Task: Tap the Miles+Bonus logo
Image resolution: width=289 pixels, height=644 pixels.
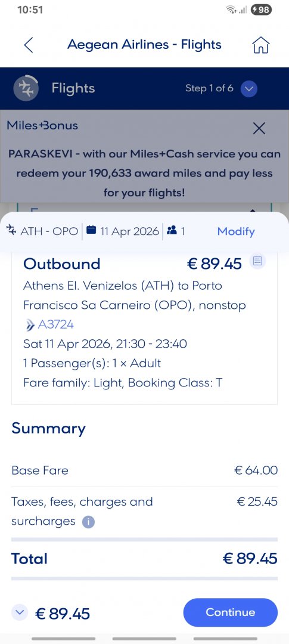Action: pos(42,125)
